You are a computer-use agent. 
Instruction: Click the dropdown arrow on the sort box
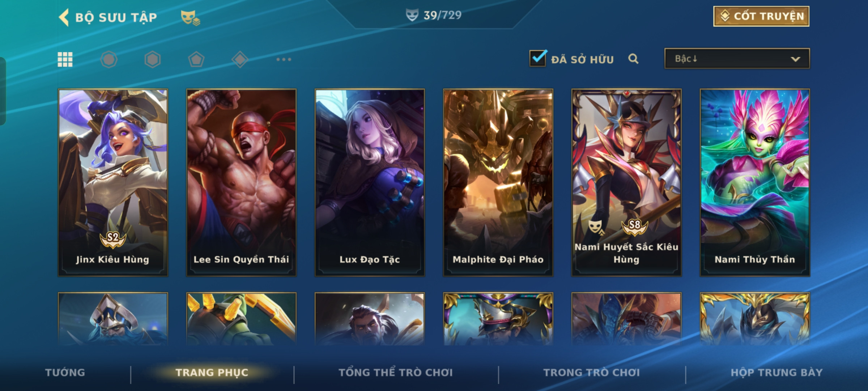point(795,59)
